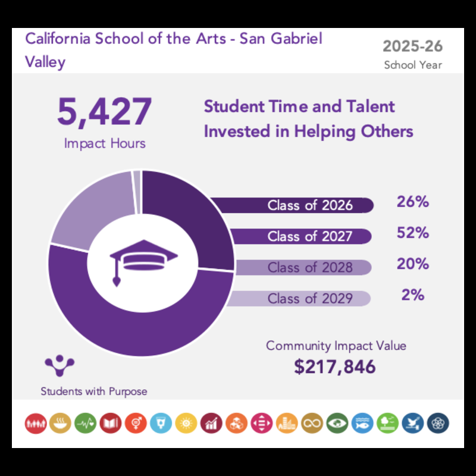Select the Life Below Water fish icon
Screen dimensions: 476x476
pyautogui.click(x=362, y=423)
